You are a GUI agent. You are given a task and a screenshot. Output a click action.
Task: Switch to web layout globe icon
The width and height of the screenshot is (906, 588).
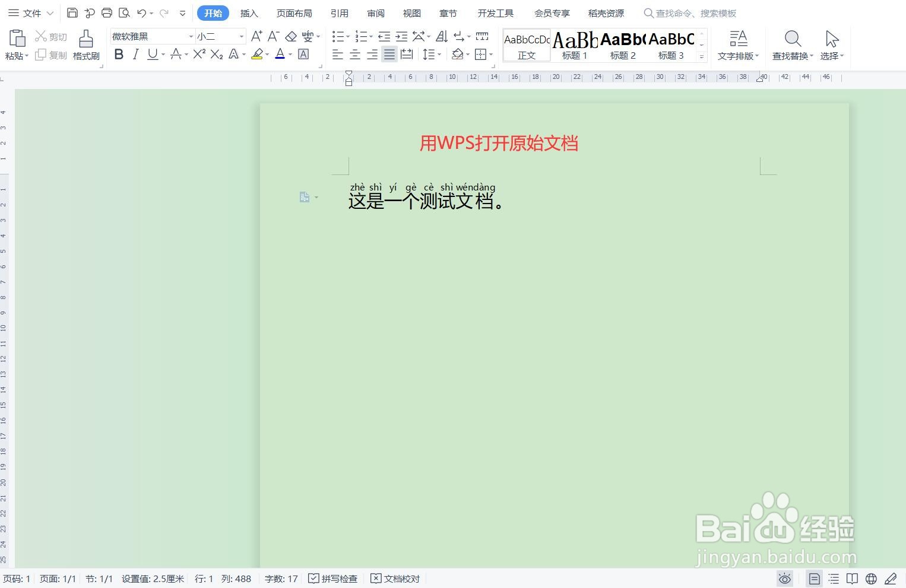(871, 579)
